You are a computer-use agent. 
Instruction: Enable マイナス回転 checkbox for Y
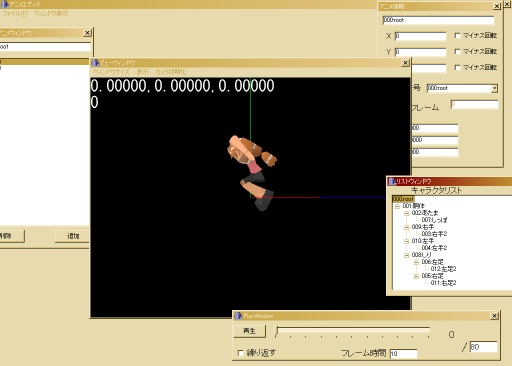pos(457,51)
